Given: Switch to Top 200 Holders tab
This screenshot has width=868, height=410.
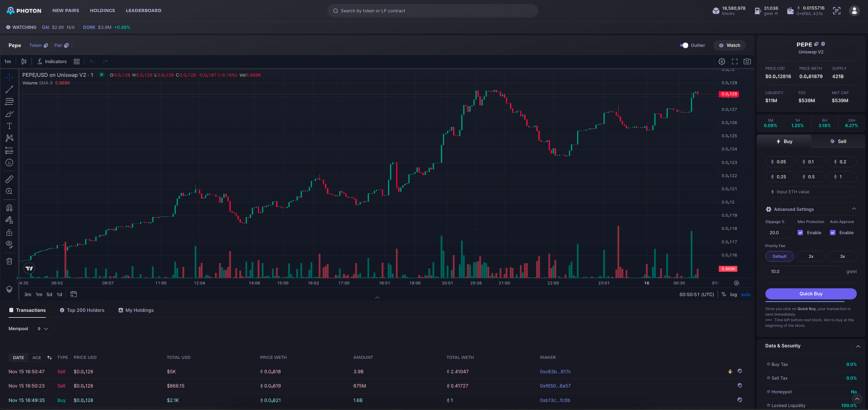Looking at the screenshot, I should coord(82,310).
